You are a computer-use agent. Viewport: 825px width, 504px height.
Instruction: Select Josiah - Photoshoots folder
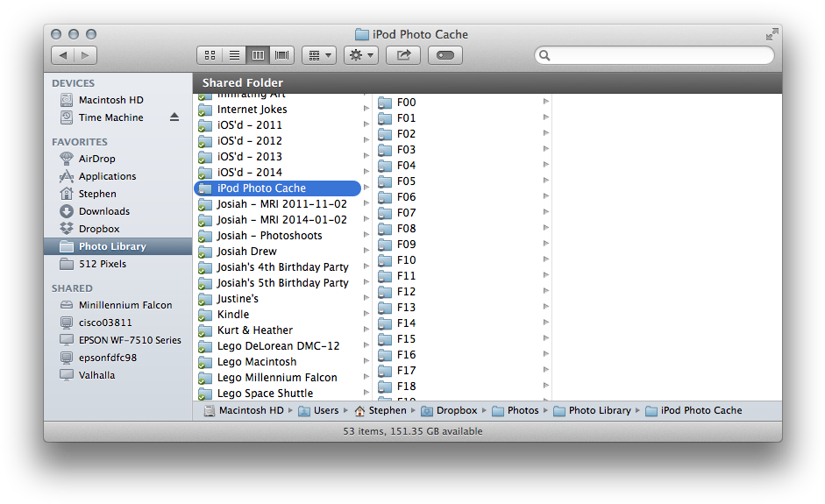pos(277,236)
